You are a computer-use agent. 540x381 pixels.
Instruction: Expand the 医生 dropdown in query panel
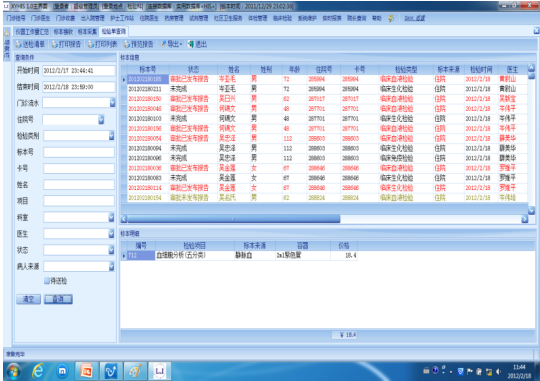(111, 234)
